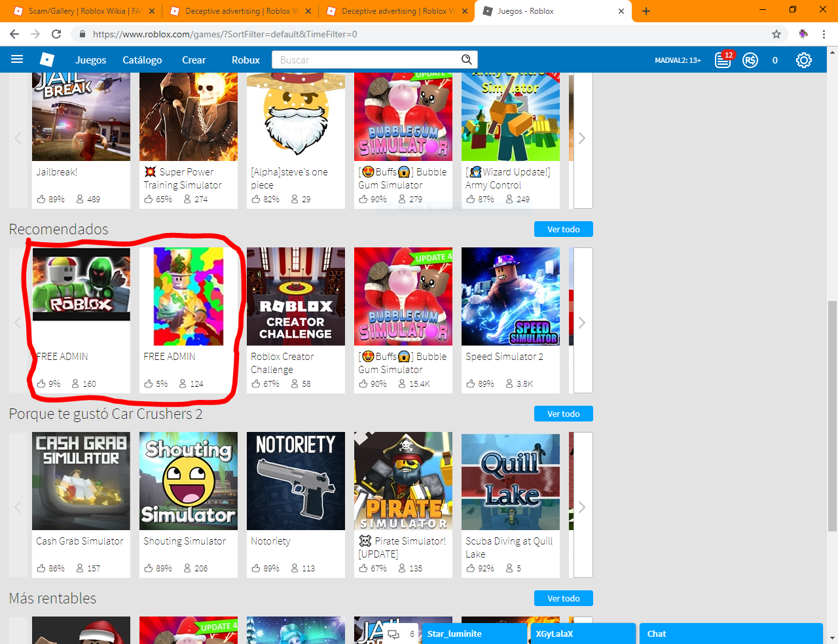This screenshot has height=644, width=838.
Task: Click Ver todo beside Más rentables
Action: click(563, 598)
